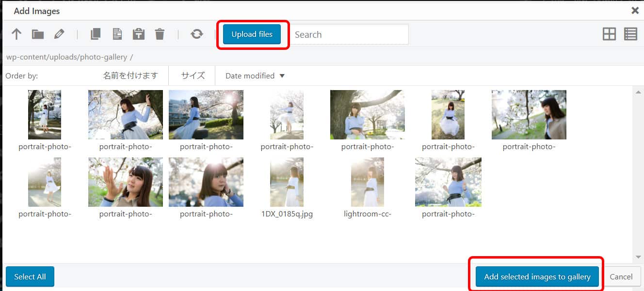The image size is (644, 291).
Task: Click the scrollbar down arrow
Action: [638, 257]
